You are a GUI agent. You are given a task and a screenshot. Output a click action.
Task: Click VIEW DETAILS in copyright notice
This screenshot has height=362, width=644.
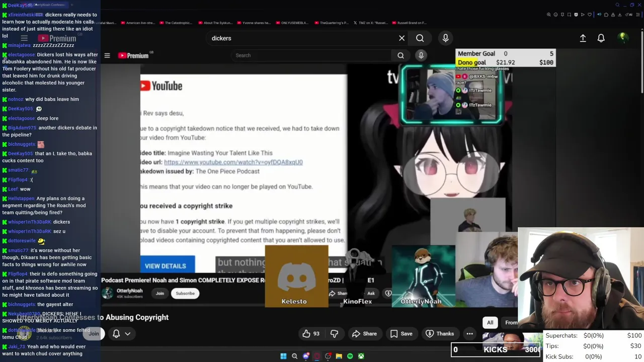[166, 266]
